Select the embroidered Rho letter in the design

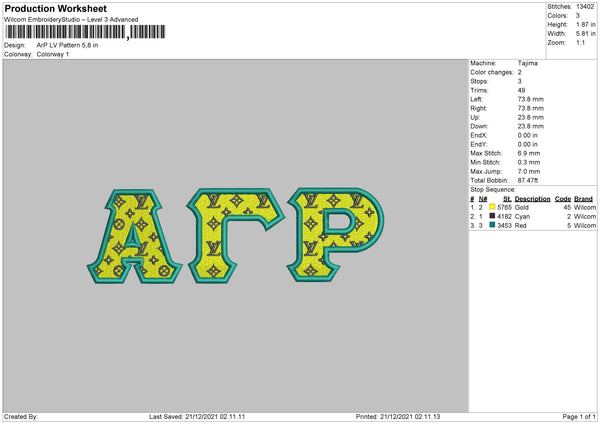(x=336, y=235)
